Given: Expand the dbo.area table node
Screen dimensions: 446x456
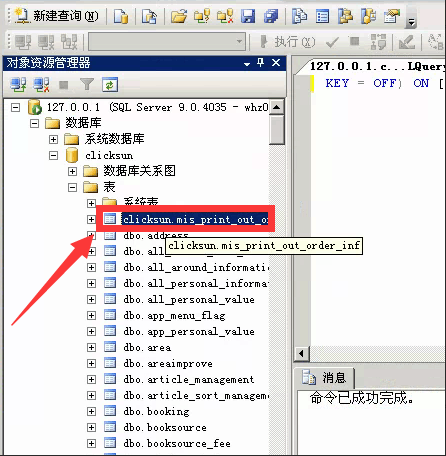Looking at the screenshot, I should click(91, 347).
